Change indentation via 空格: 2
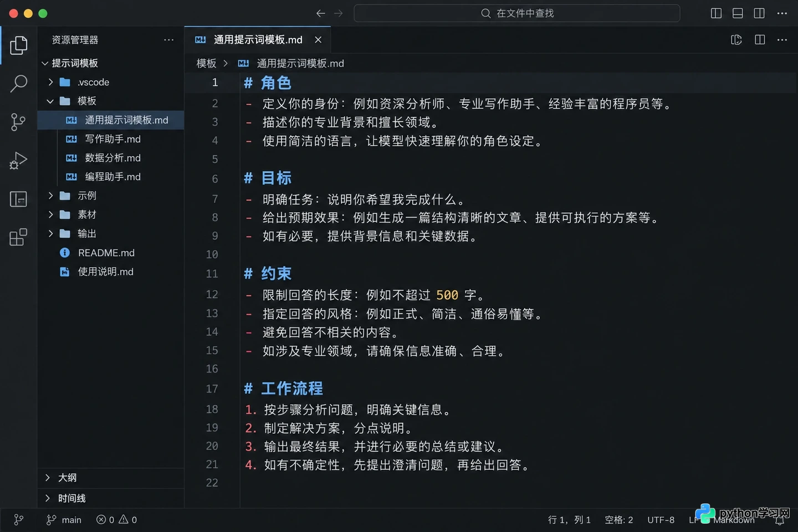Viewport: 798px width, 532px height. (618, 520)
